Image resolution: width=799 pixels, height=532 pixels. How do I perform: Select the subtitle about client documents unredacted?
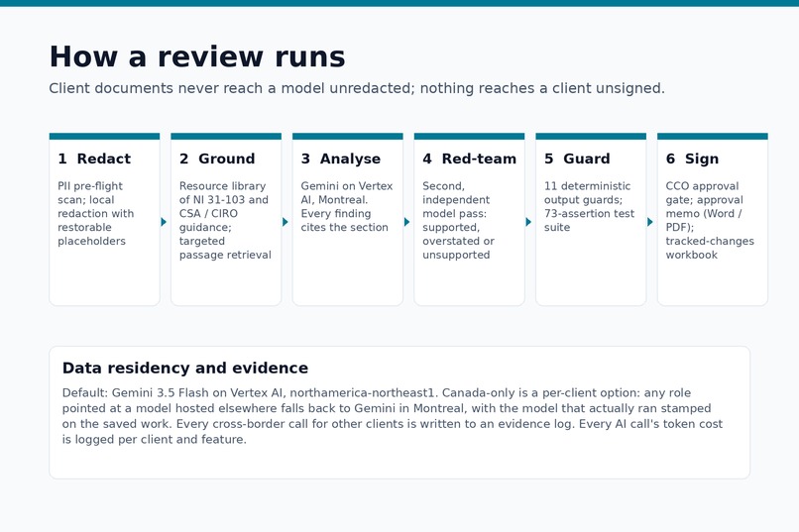coord(357,88)
